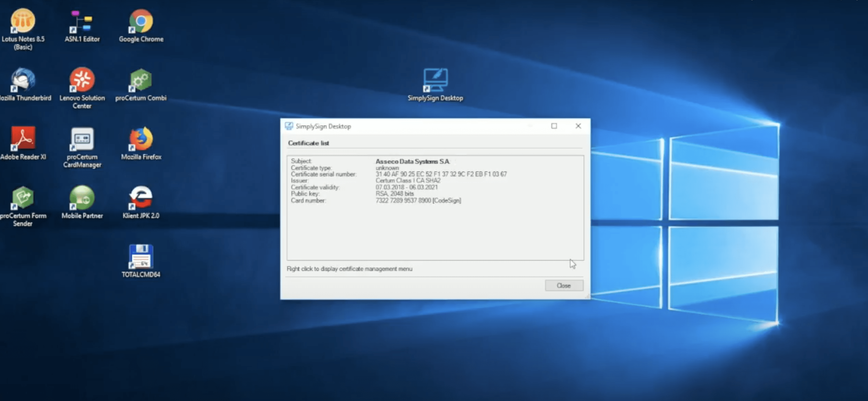Click the Public key: field label
The width and height of the screenshot is (868, 401).
[305, 193]
